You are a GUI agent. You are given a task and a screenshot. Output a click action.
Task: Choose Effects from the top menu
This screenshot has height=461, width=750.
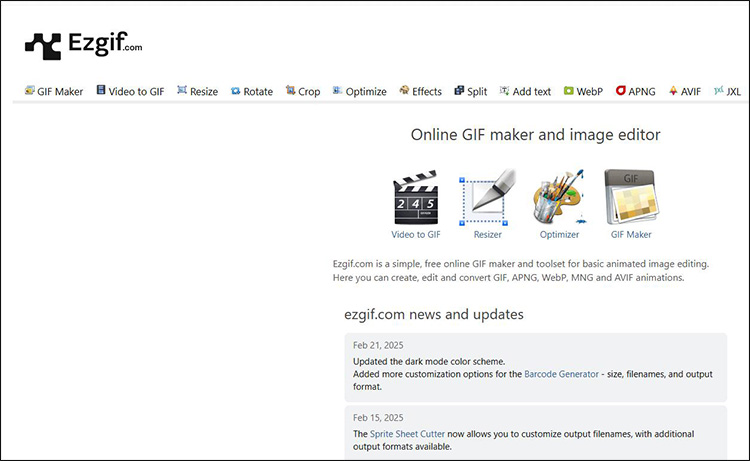(x=420, y=91)
